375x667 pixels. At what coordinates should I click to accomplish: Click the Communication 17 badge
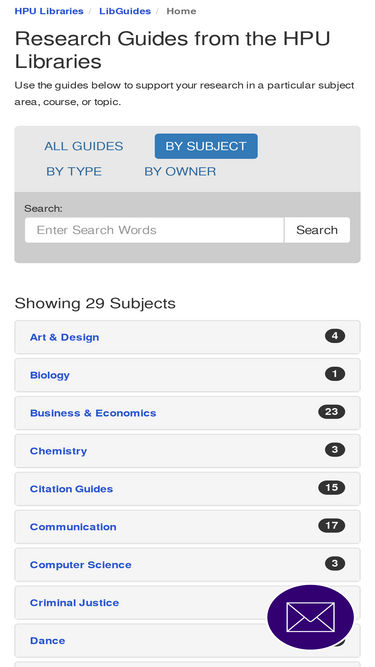[332, 525]
